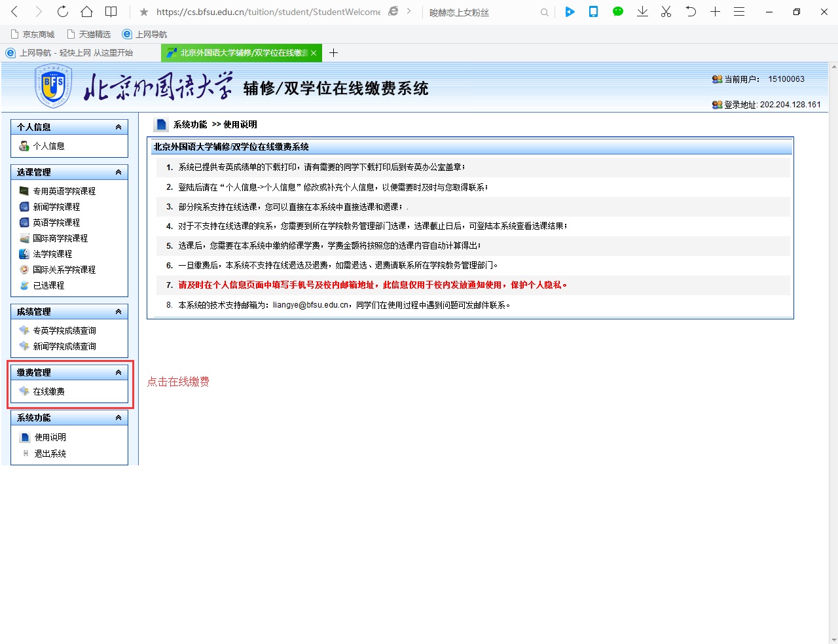Image resolution: width=838 pixels, height=644 pixels.
Task: Open the browser hamburger menu
Action: (x=739, y=12)
